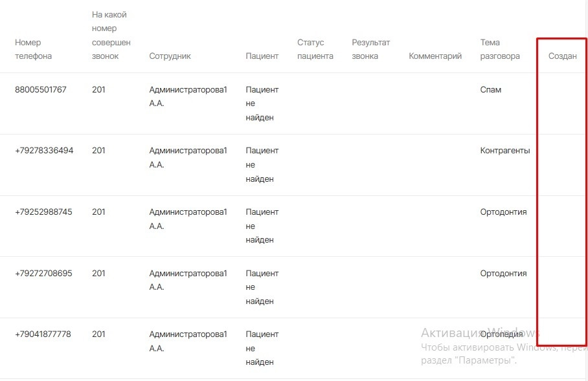Click 'Ортопедия' topic in the last row
588x381 pixels.
(502, 334)
